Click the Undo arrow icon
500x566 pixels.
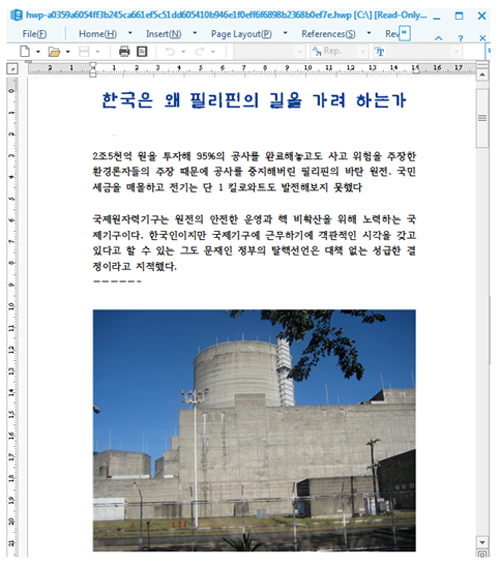pyautogui.click(x=170, y=52)
